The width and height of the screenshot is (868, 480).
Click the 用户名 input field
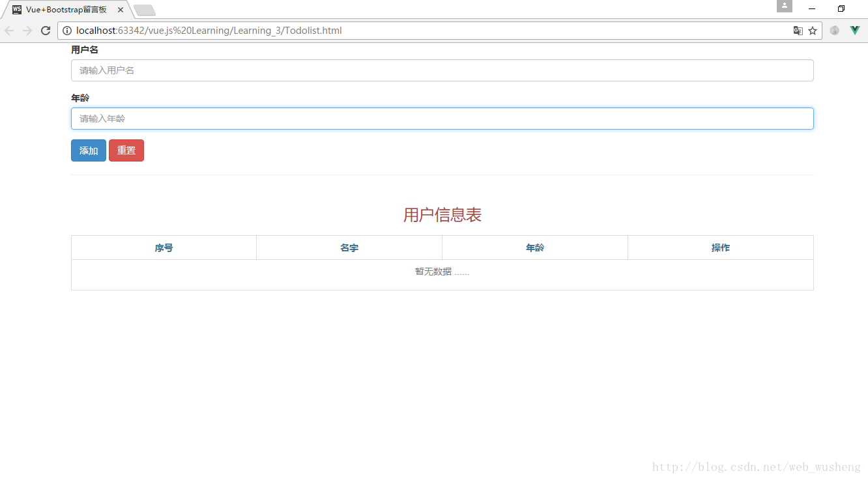442,70
